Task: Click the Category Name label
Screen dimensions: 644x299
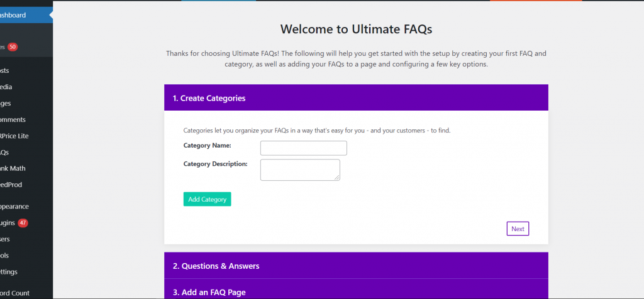Action: click(x=208, y=145)
